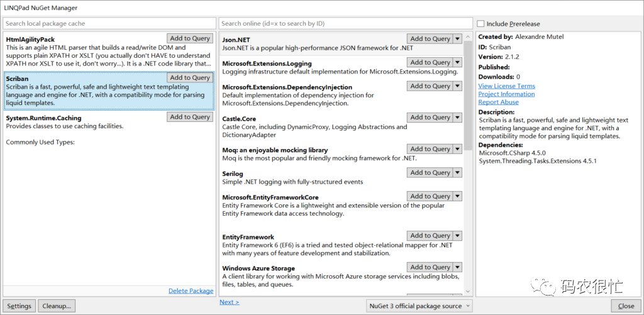This screenshot has height=315, width=644.
Task: Add HtmlAgilityPack to query
Action: [190, 38]
